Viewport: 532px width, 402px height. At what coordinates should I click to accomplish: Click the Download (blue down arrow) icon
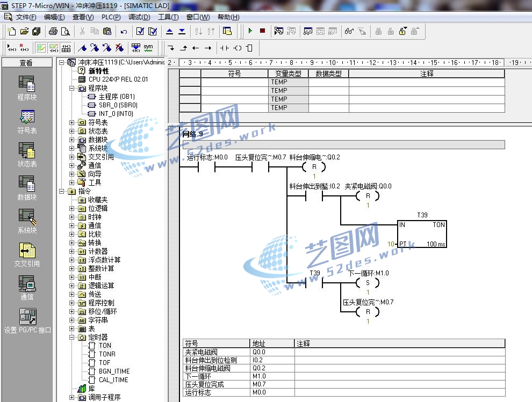coord(182,32)
